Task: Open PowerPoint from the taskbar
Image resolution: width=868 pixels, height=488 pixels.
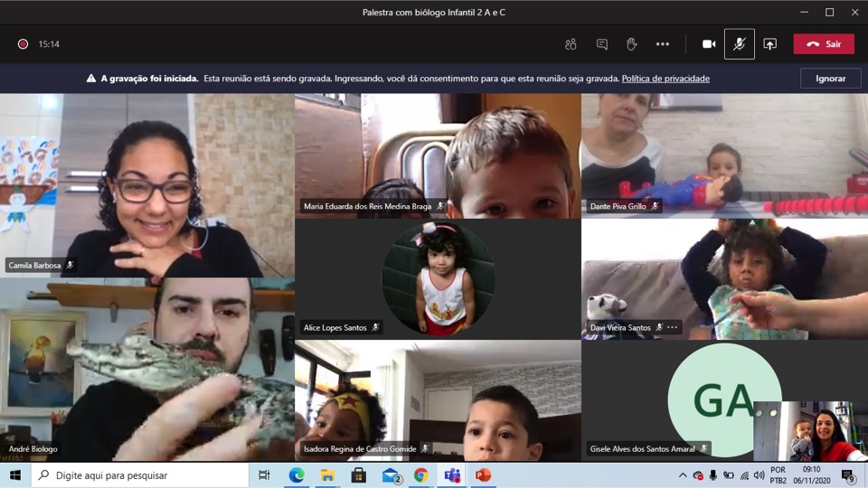Action: tap(483, 475)
